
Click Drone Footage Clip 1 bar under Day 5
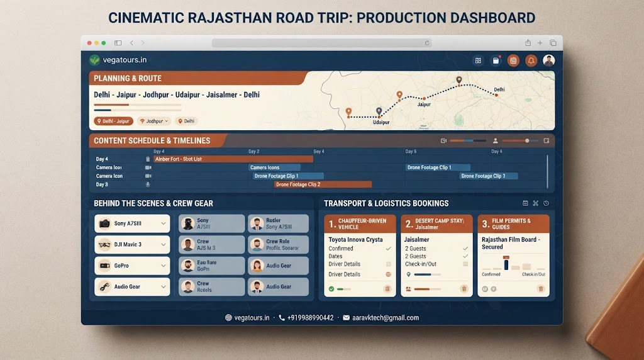tap(438, 167)
